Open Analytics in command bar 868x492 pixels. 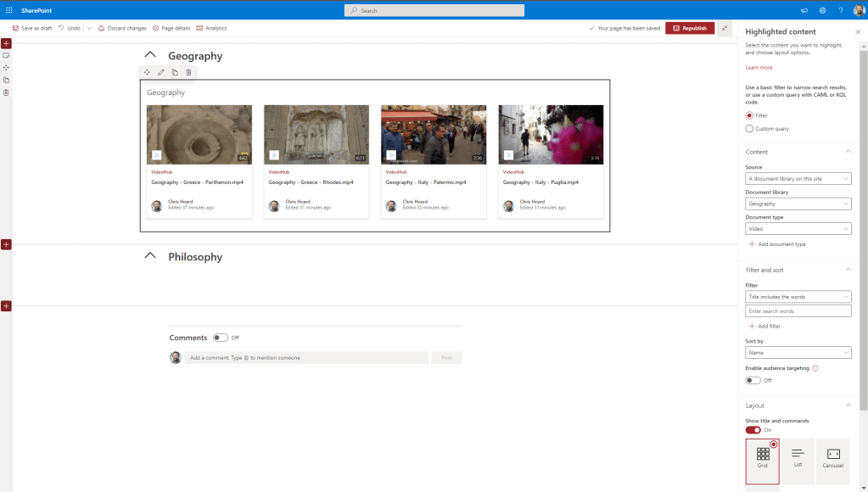211,28
